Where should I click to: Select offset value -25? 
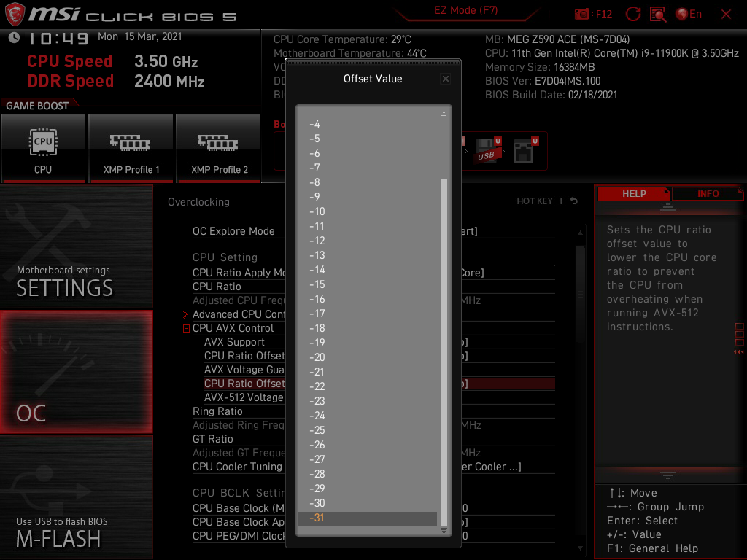click(368, 430)
